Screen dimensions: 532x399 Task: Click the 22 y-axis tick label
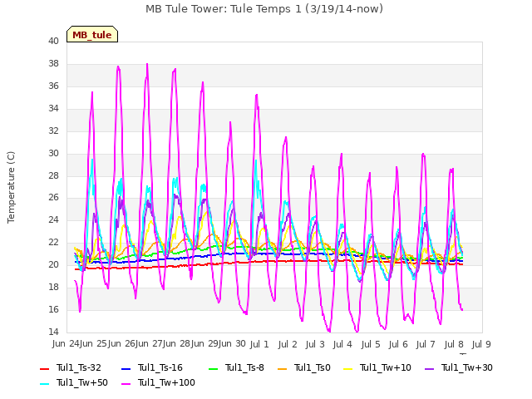click(53, 242)
